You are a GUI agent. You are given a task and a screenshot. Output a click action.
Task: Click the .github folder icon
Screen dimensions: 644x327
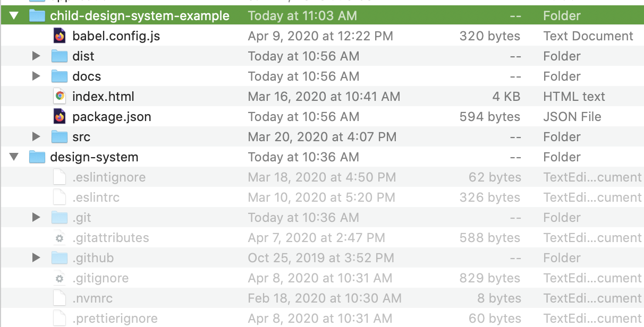60,258
